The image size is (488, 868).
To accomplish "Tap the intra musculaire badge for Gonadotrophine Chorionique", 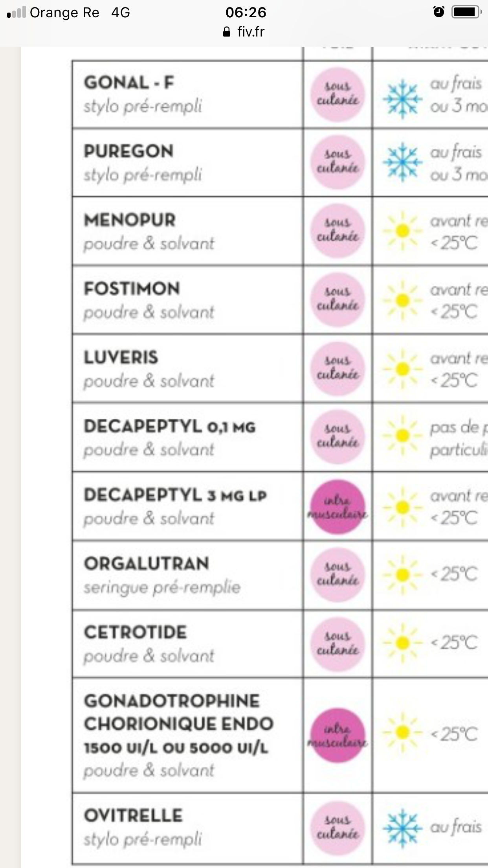I will click(337, 735).
